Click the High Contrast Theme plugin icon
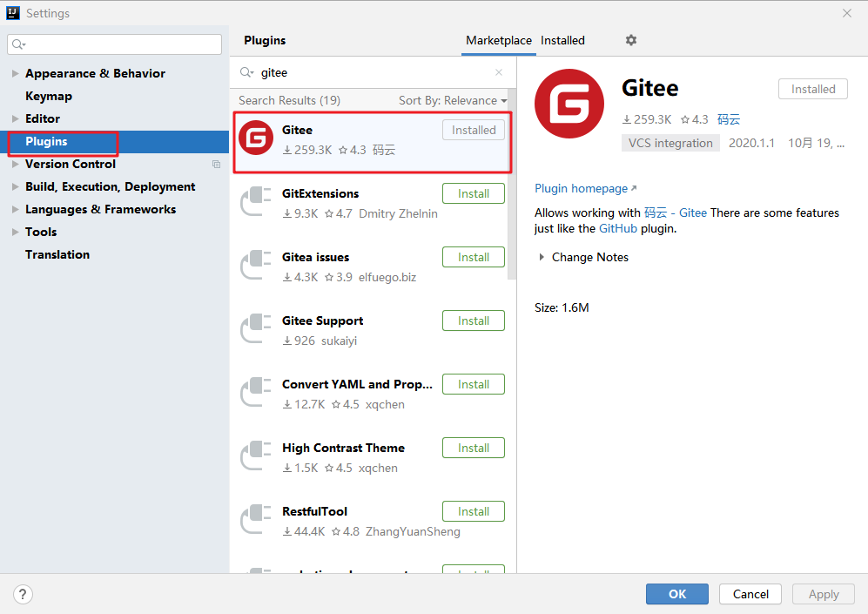 pyautogui.click(x=256, y=456)
